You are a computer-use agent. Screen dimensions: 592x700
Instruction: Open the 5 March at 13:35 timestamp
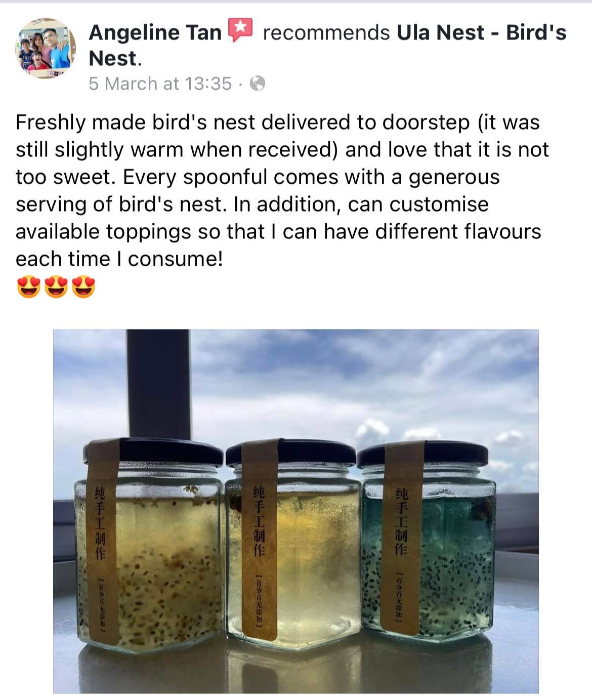[x=160, y=84]
